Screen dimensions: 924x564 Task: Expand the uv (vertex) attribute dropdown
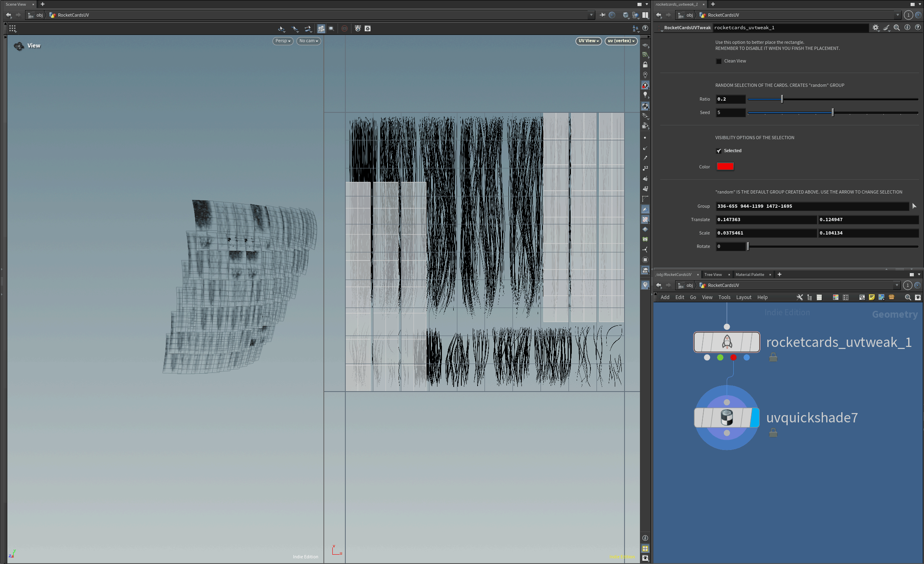[621, 41]
